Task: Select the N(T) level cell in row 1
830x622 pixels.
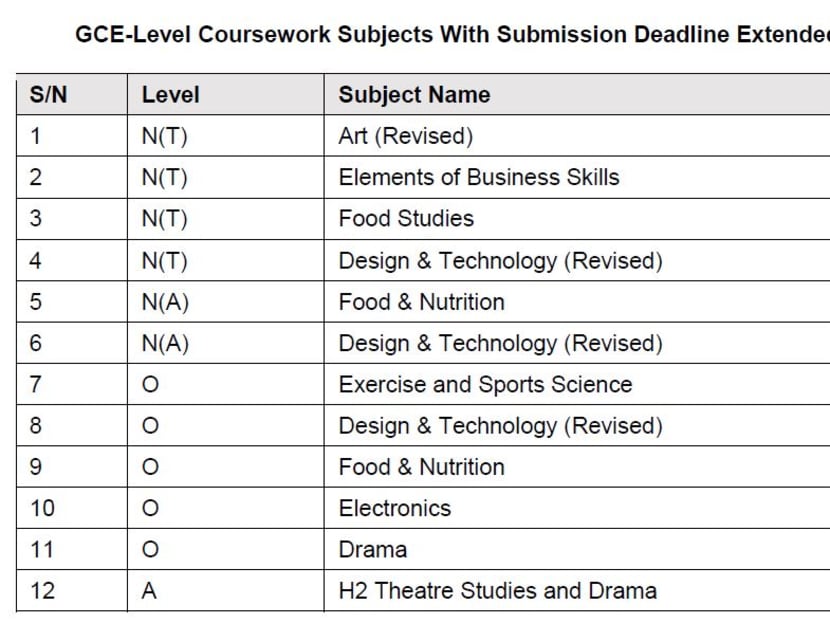Action: coord(164,136)
